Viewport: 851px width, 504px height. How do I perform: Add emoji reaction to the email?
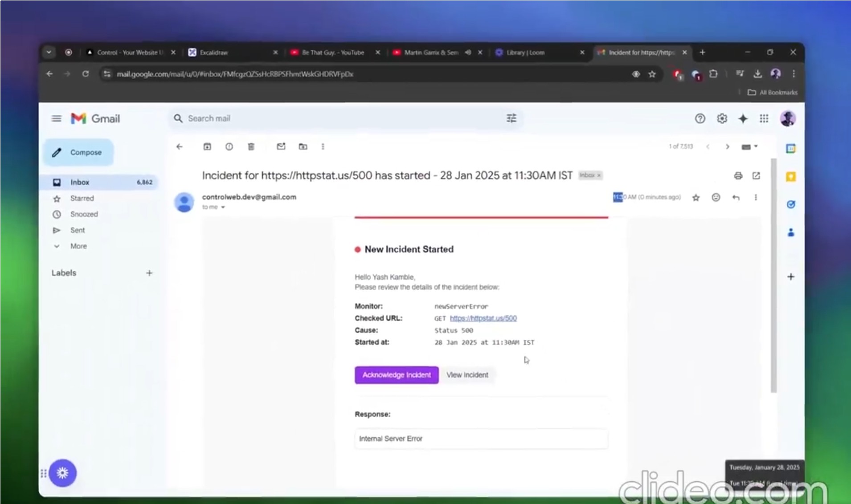[x=716, y=197]
